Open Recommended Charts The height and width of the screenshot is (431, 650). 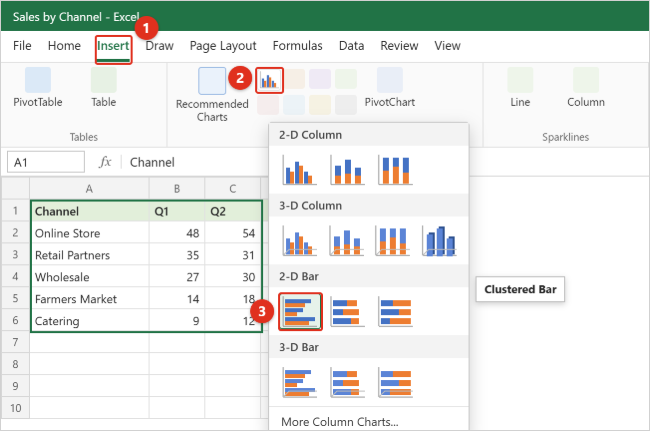point(212,95)
